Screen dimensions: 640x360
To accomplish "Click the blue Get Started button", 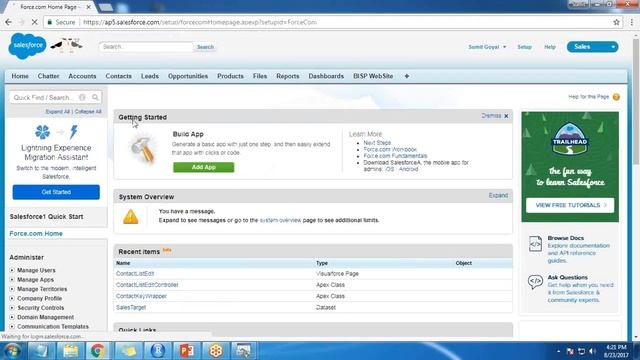I will pos(56,192).
